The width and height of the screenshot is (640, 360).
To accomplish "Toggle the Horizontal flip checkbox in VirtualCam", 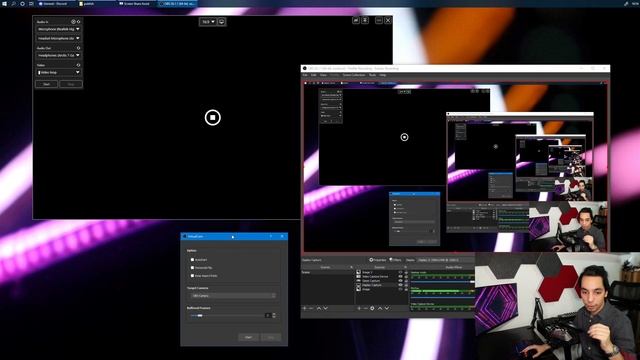I will click(x=192, y=268).
